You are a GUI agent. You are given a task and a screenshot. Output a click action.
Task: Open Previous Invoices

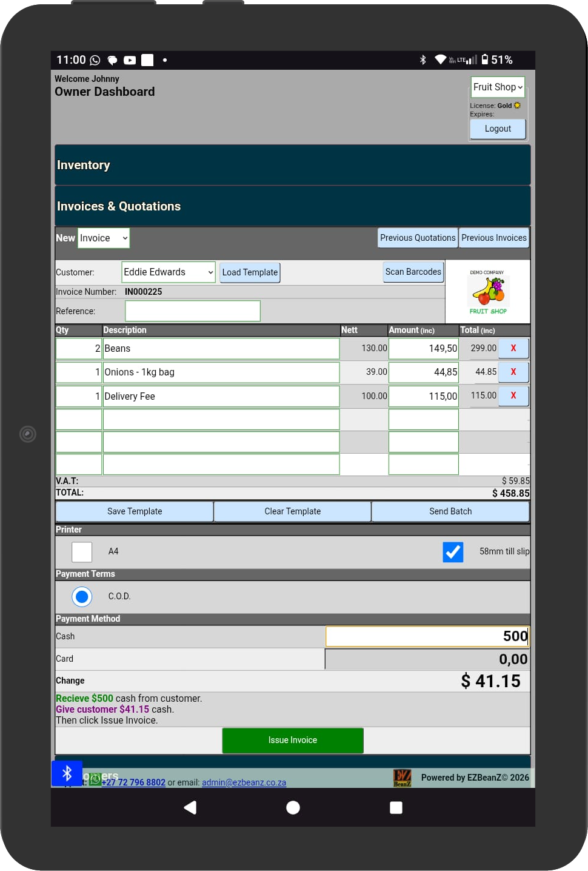[x=494, y=238]
